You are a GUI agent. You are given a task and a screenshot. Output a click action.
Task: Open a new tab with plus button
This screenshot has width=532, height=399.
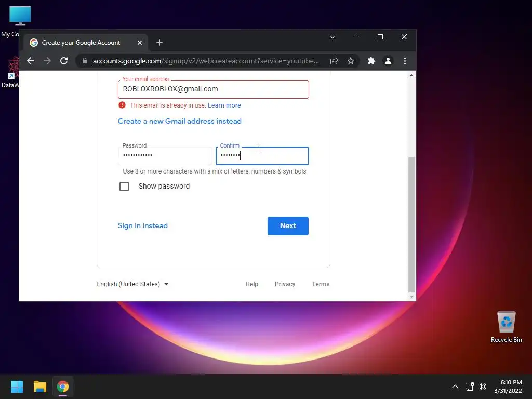pos(159,43)
